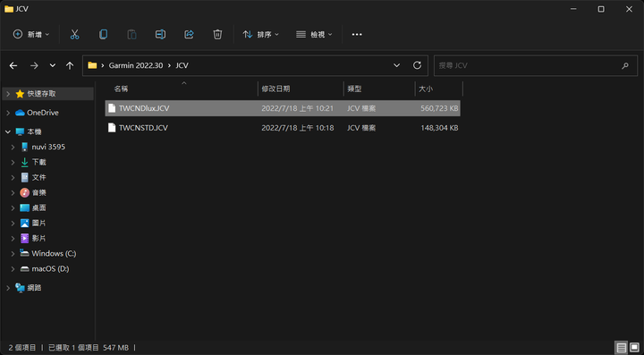Open 下載 folder in sidebar
Image resolution: width=644 pixels, height=355 pixels.
click(39, 162)
